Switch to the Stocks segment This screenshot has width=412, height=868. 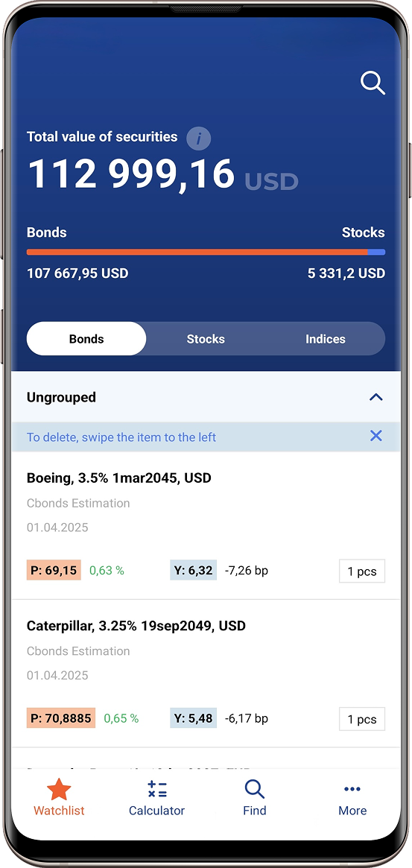206,339
